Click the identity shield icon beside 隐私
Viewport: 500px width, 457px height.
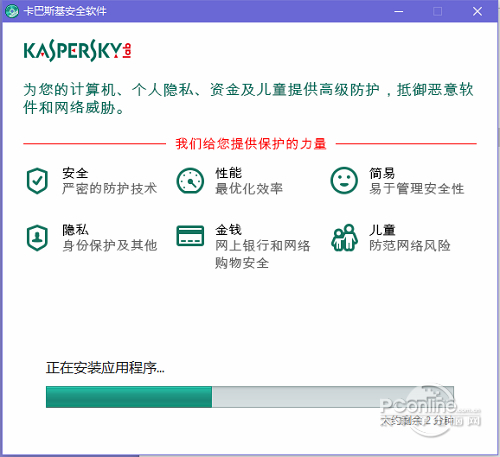[37, 238]
